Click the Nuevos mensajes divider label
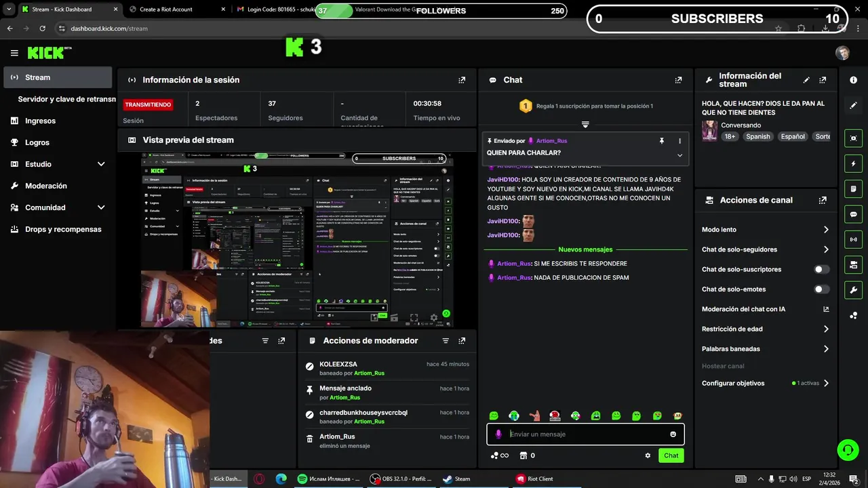Screen dimensions: 868x488 [x=585, y=249]
